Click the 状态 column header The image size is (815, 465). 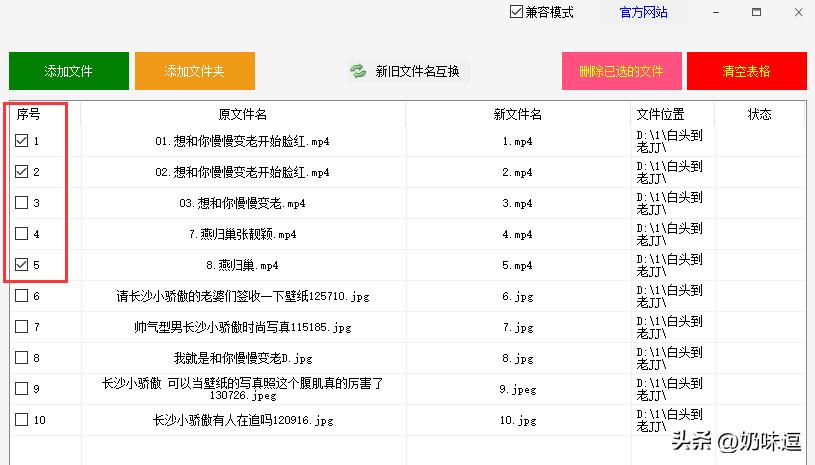tap(759, 114)
